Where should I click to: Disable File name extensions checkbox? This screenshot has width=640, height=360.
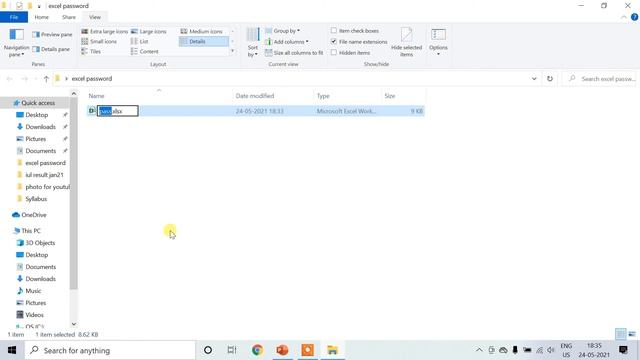[x=334, y=42]
